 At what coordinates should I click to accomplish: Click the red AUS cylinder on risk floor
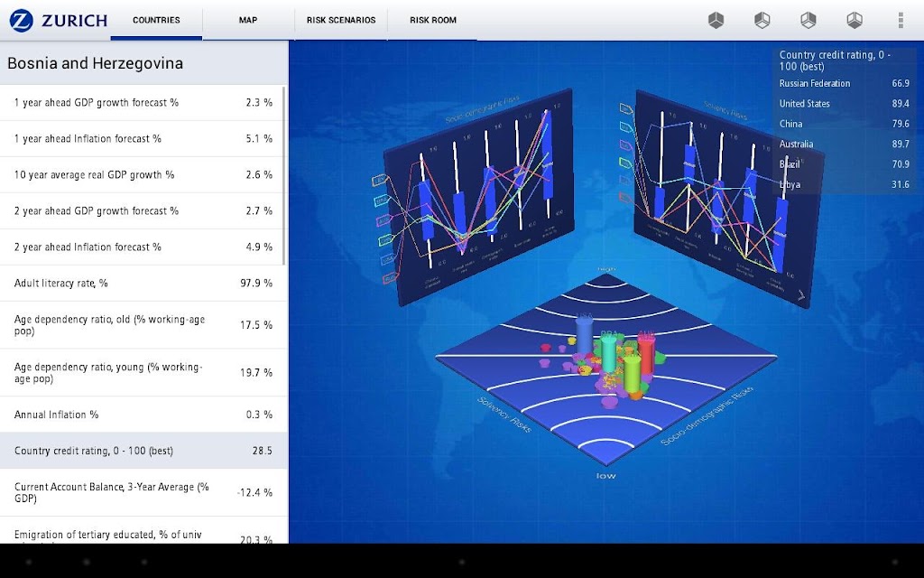click(646, 353)
